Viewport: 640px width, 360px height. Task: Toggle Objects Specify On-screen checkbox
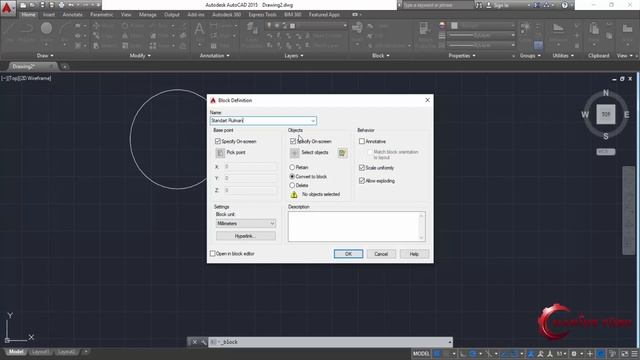[293, 141]
